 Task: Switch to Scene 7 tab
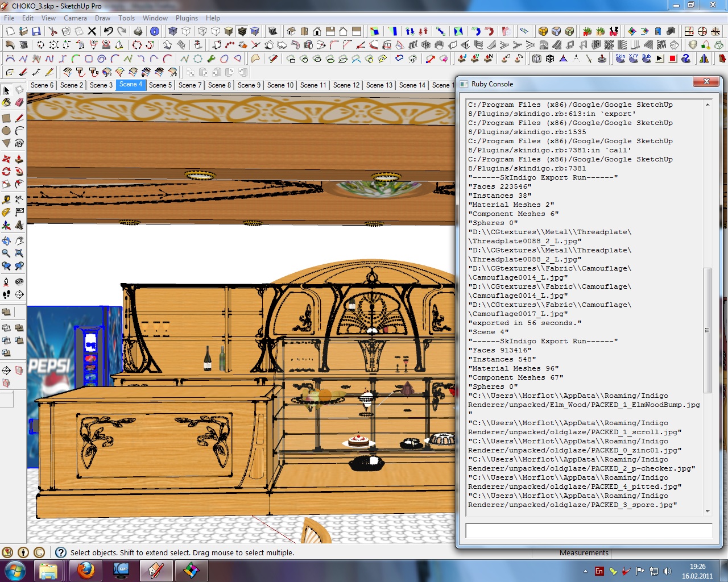(190, 85)
